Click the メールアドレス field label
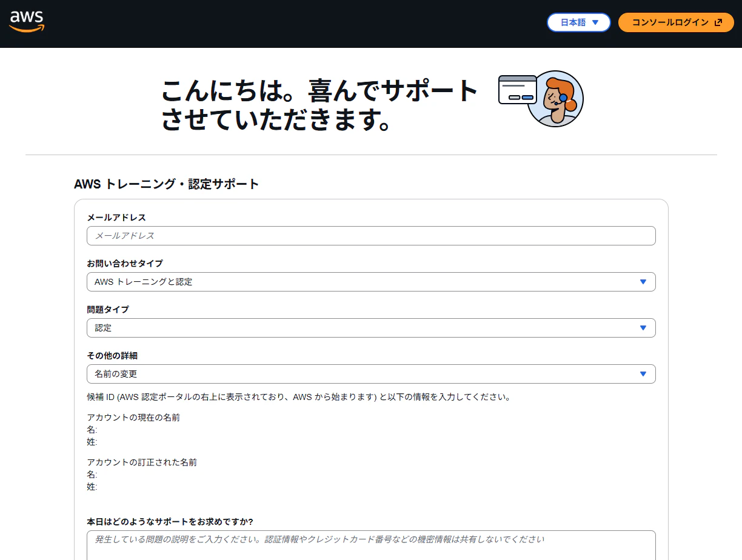Viewport: 742px width, 560px height. (116, 218)
